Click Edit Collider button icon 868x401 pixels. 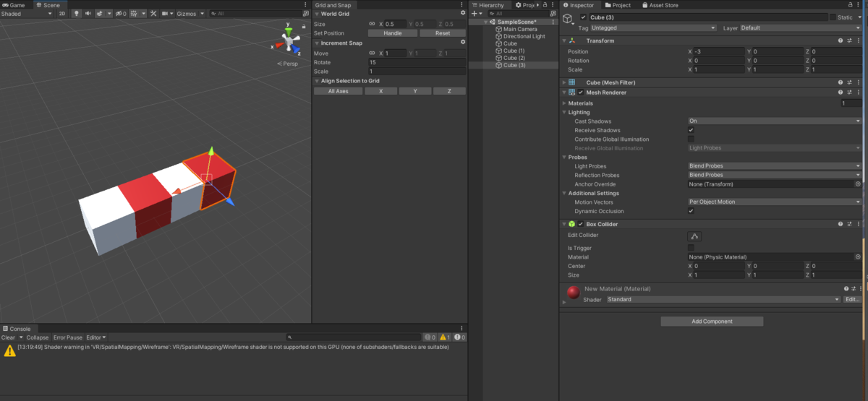click(694, 236)
